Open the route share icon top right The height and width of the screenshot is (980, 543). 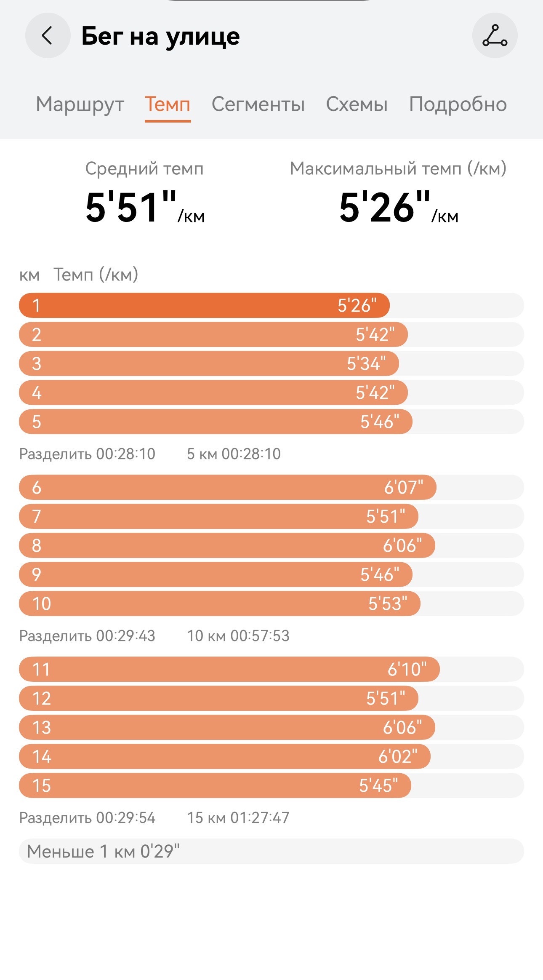tap(495, 35)
